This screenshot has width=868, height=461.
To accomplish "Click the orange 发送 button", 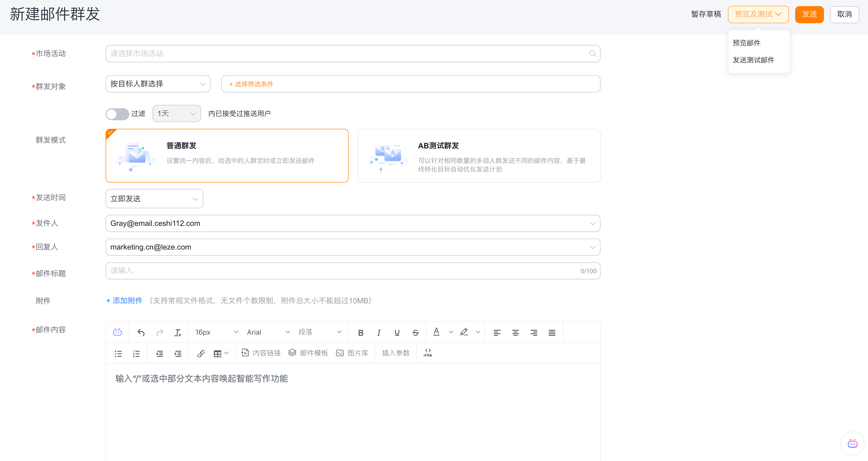I will 809,14.
